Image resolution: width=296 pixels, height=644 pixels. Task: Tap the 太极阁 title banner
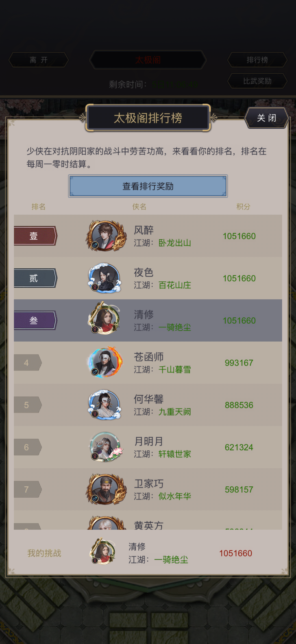click(148, 60)
